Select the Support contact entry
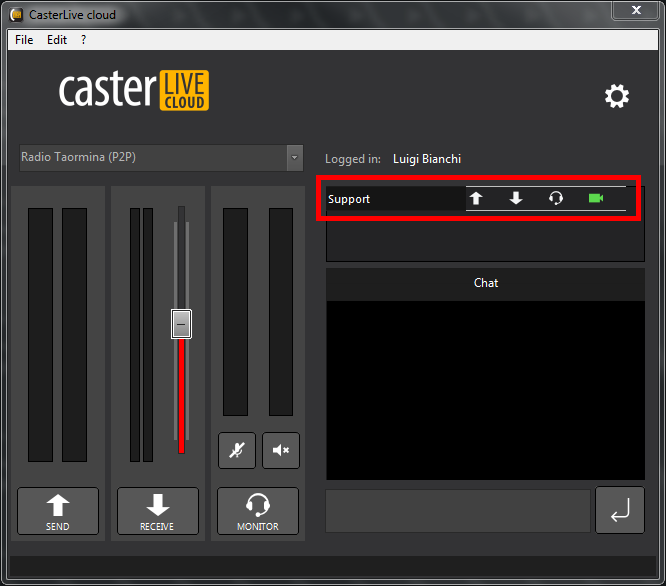 pos(395,199)
